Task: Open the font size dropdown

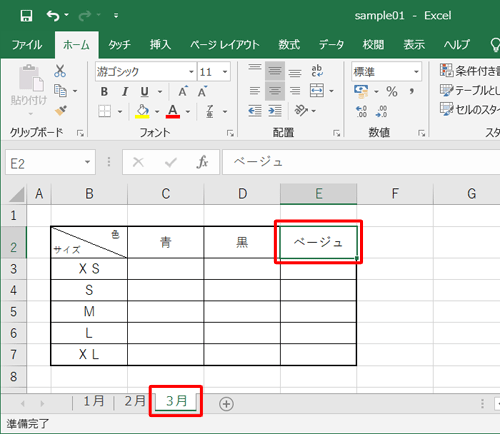Action: (x=225, y=72)
